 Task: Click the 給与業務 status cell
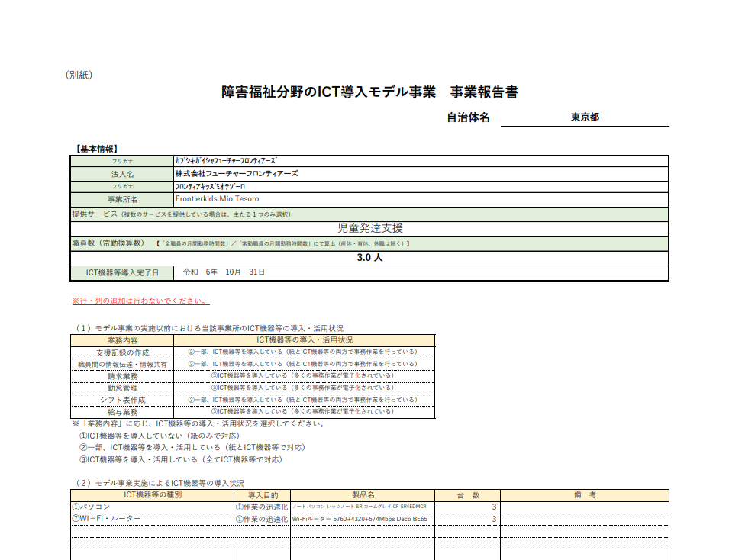point(304,411)
